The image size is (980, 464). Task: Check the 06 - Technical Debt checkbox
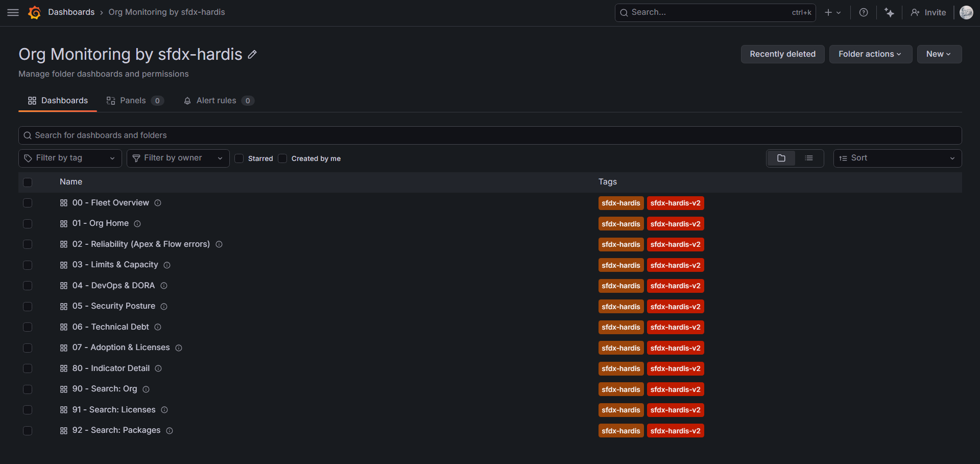[x=28, y=327]
